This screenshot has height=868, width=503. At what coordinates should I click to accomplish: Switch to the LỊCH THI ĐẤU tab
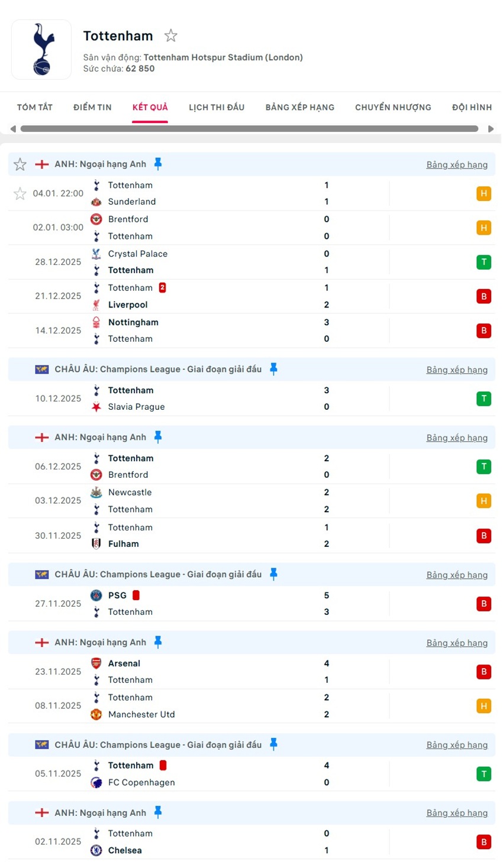coord(217,107)
